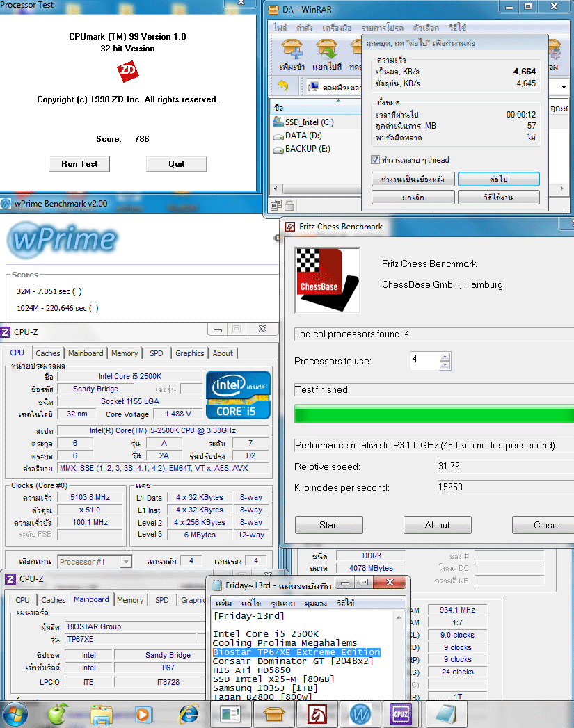The height and width of the screenshot is (728, 574).
Task: Click the highlighted Biostar TP67XE line
Action: pos(296,652)
